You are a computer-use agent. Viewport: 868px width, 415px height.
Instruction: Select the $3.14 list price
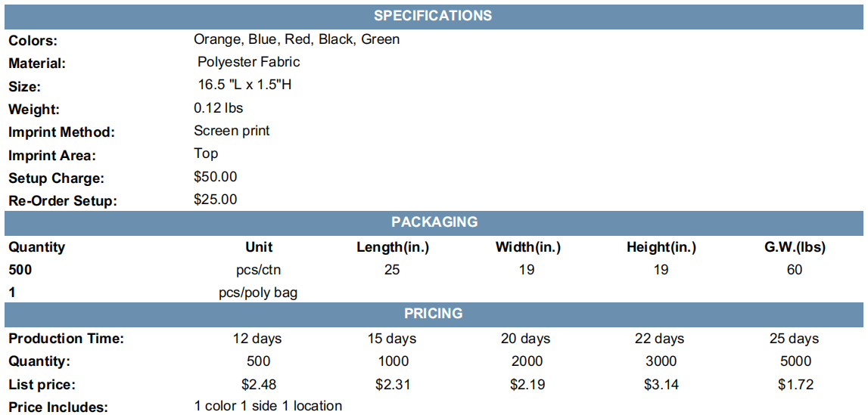pos(661,384)
